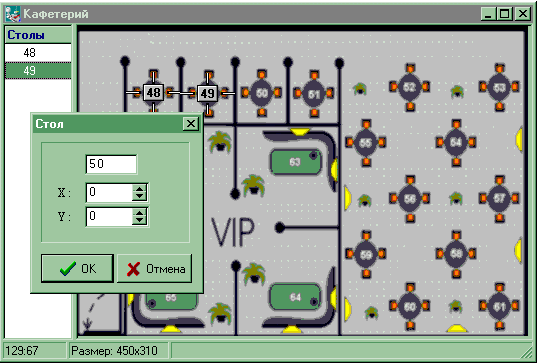Decrease Y value with the down arrow
Screen dimensions: 538x364
point(139,221)
